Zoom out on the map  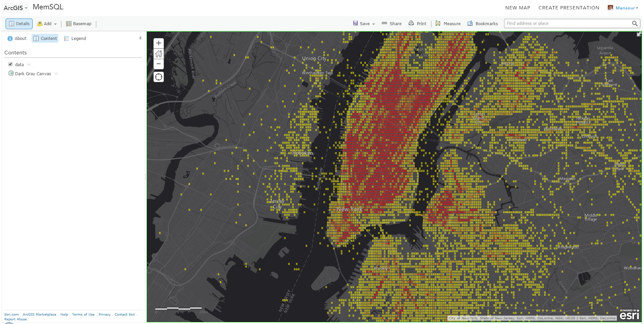pyautogui.click(x=159, y=64)
